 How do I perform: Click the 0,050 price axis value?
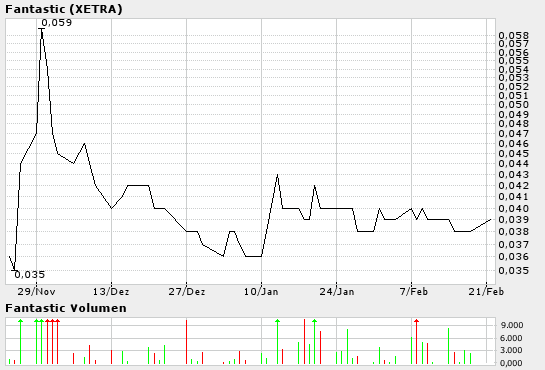point(514,105)
